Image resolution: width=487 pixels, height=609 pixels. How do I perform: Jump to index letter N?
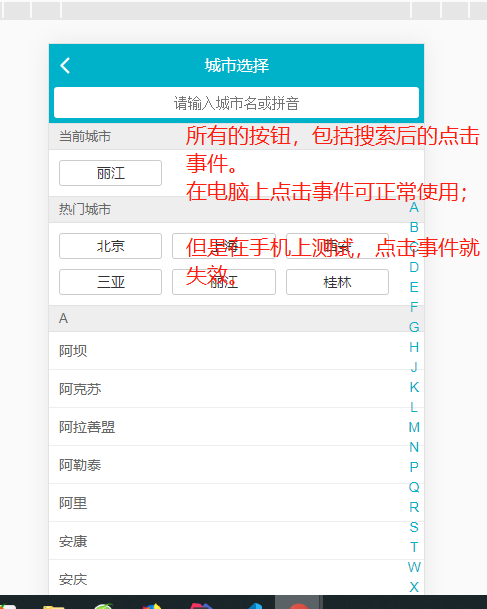tap(414, 447)
